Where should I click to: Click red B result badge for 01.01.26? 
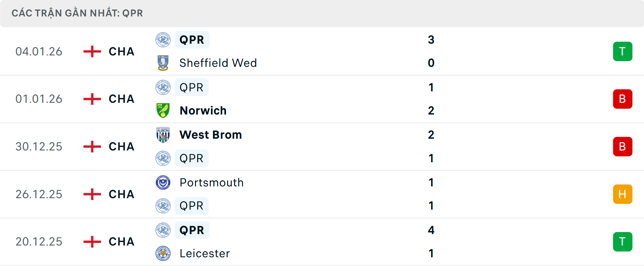[x=623, y=99]
